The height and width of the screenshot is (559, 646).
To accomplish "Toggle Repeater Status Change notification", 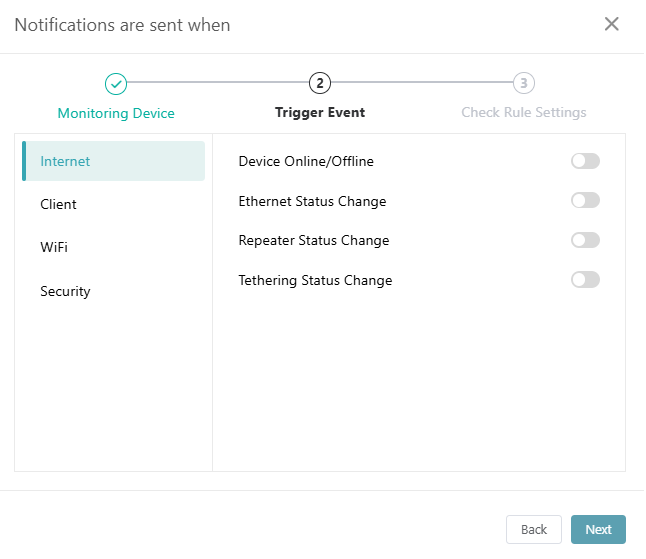I will pyautogui.click(x=585, y=240).
